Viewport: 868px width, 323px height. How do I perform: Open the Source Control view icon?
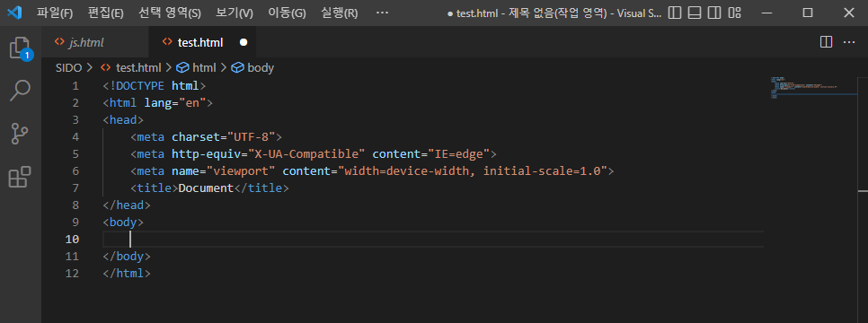pyautogui.click(x=21, y=134)
